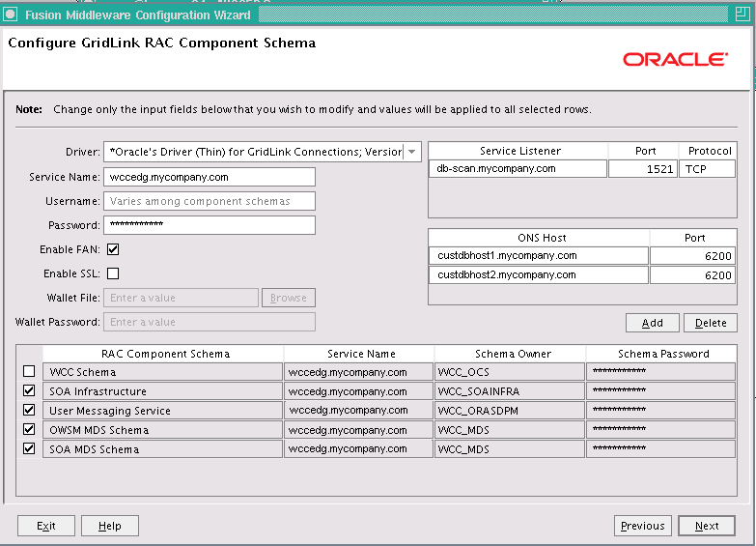Toggle the Enable SSL checkbox

[113, 273]
